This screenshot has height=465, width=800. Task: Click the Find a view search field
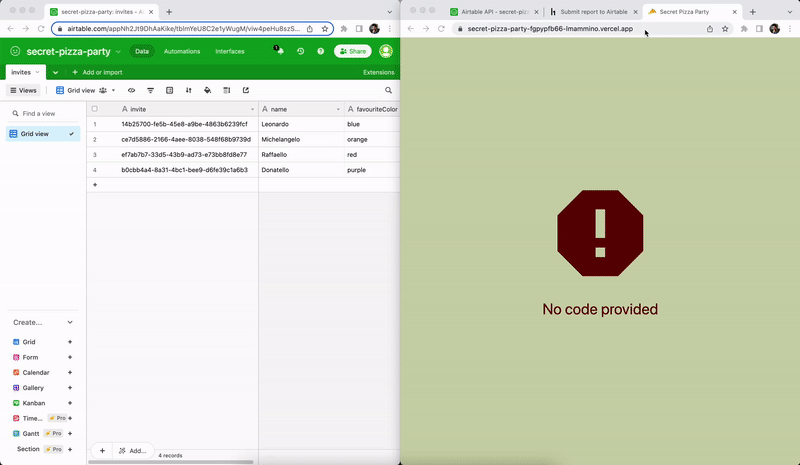(x=44, y=114)
